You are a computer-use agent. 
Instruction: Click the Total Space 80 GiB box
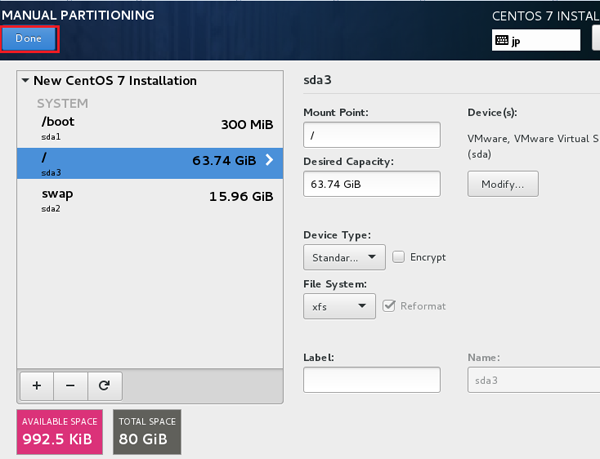click(x=146, y=430)
